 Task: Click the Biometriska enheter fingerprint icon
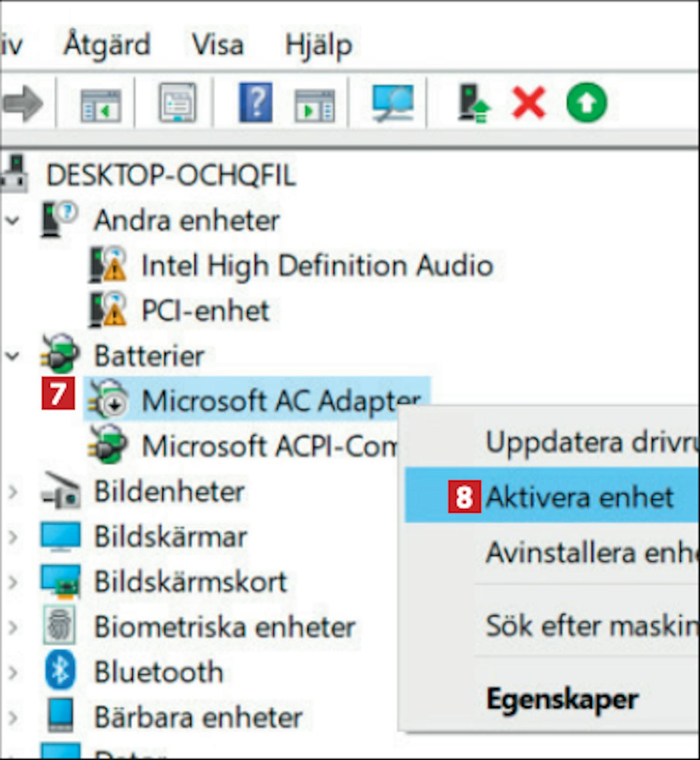coord(59,626)
